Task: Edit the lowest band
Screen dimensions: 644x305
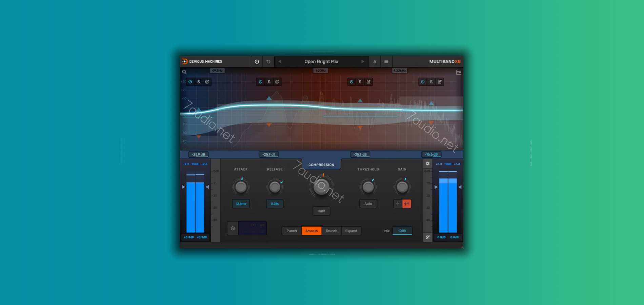Action: pos(207,82)
